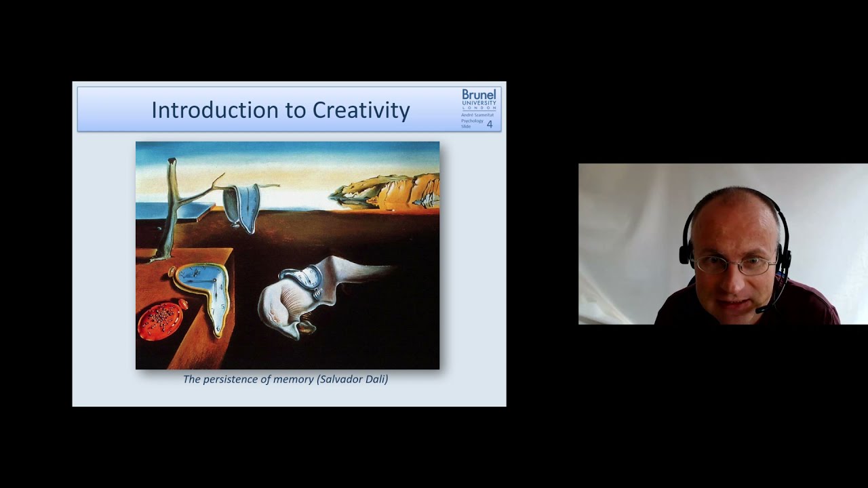The image size is (868, 488).
Task: Click the slide number 4
Action: click(x=490, y=124)
